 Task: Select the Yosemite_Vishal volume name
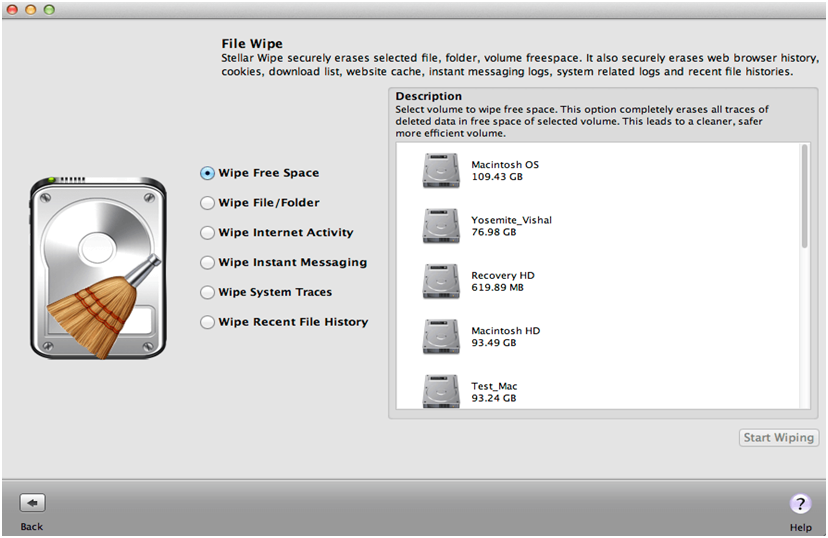511,220
